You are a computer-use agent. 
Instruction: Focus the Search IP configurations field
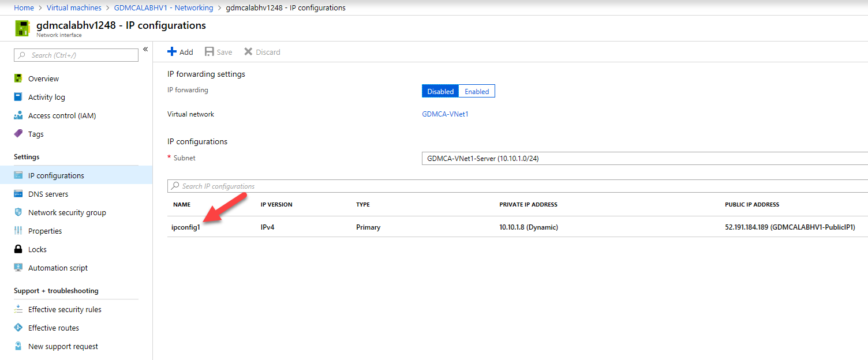coord(518,186)
